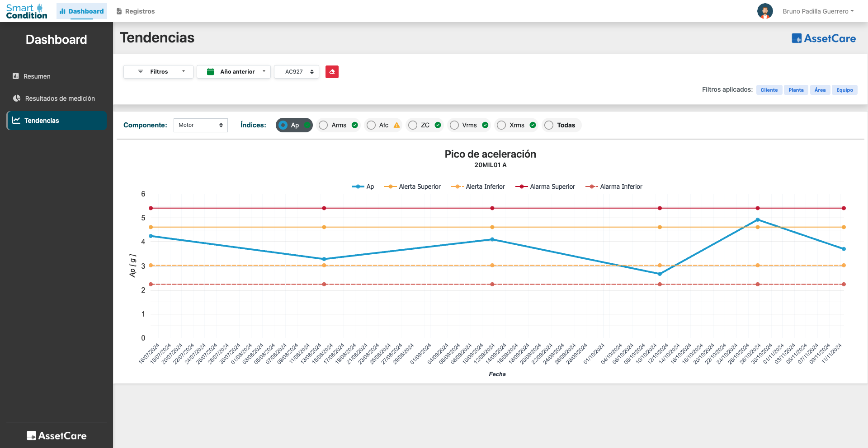Click the Equipo applied filter badge

tap(844, 90)
